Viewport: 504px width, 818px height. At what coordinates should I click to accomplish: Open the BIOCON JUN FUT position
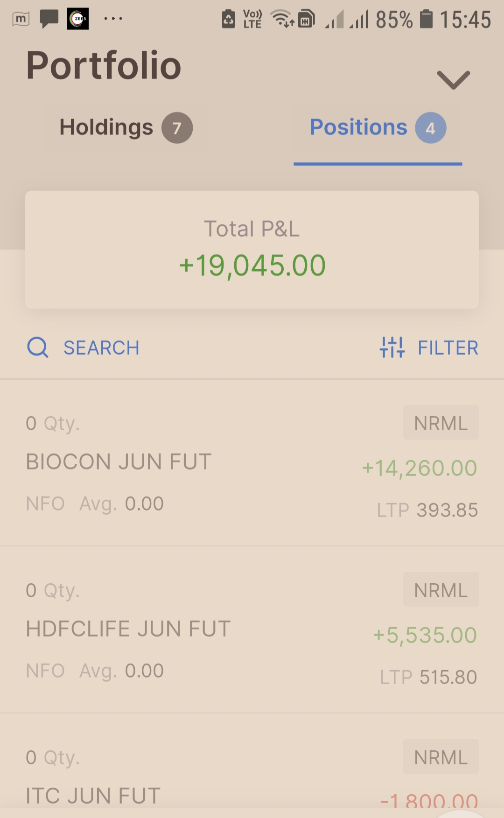coord(119,462)
